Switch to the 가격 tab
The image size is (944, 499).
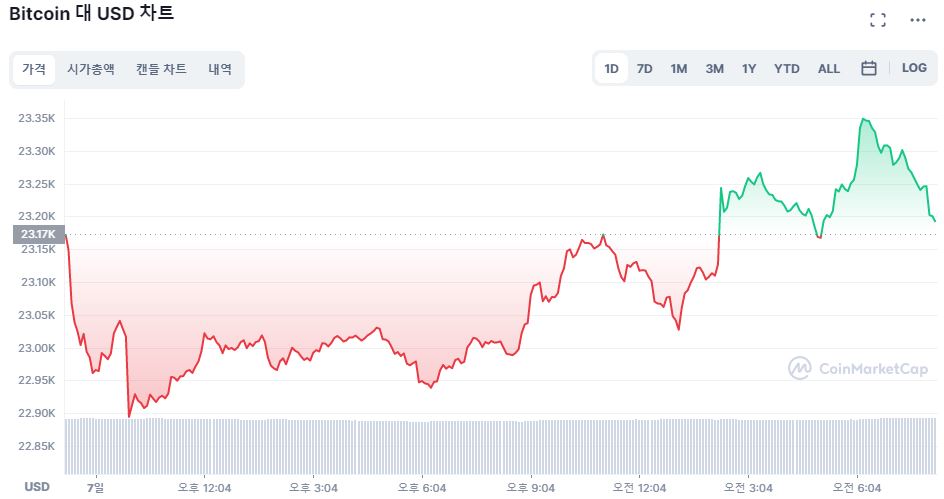[x=34, y=69]
